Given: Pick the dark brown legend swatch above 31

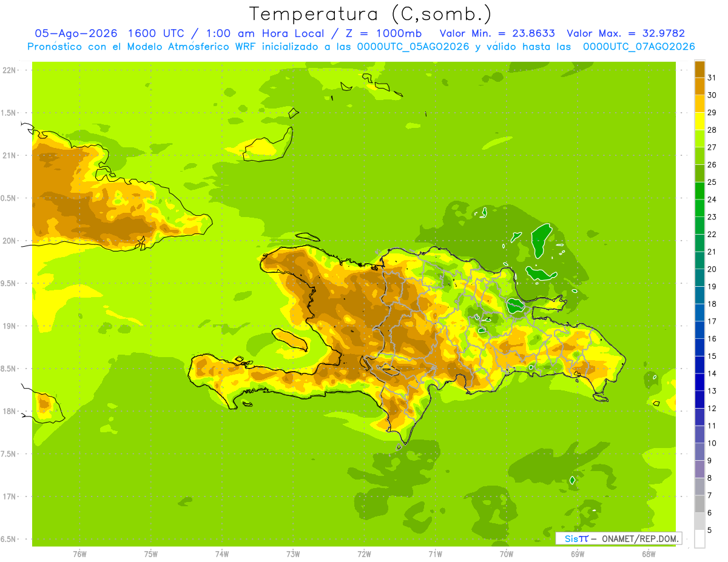Looking at the screenshot, I should click(x=699, y=69).
